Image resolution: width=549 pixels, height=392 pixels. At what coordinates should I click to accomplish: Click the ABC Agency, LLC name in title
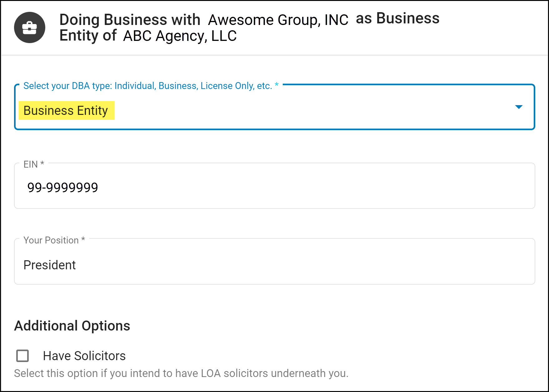tap(180, 36)
